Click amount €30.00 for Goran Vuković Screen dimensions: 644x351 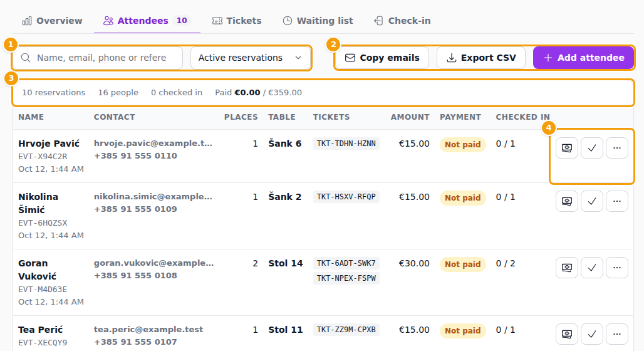(x=414, y=263)
